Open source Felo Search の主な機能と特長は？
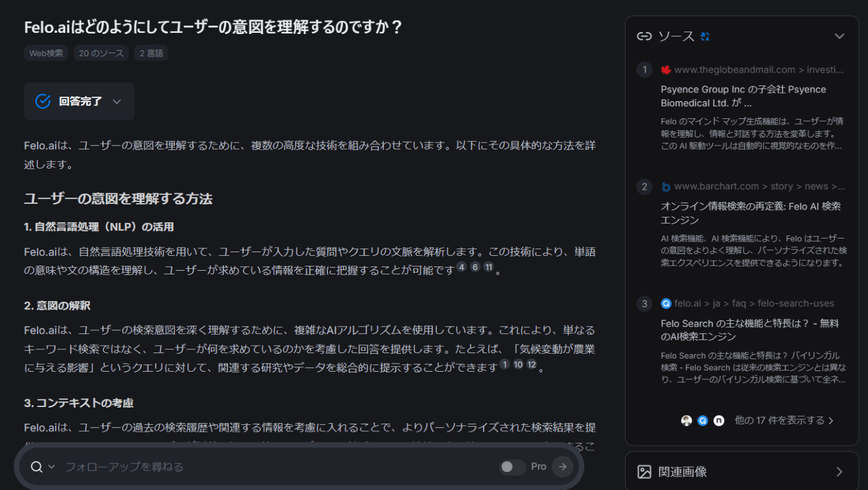 (x=749, y=330)
